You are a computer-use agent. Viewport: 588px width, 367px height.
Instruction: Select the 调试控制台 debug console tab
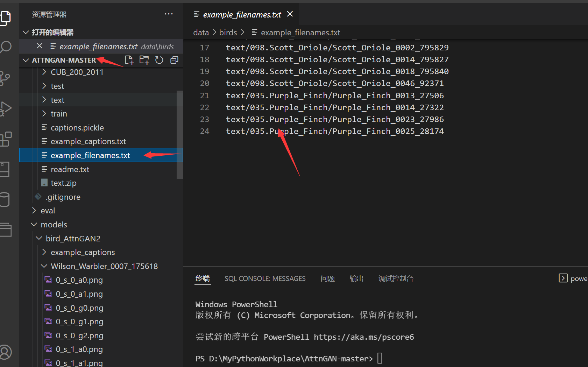(396, 278)
